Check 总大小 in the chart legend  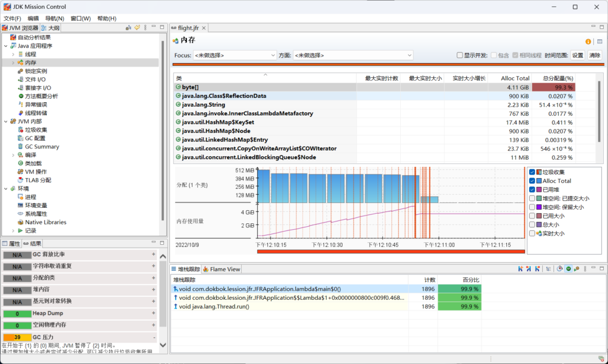[x=532, y=224]
